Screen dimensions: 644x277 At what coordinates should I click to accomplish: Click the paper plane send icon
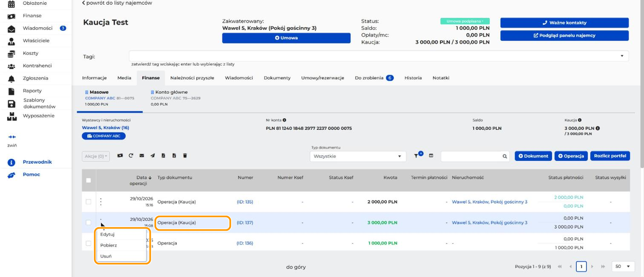(152, 156)
